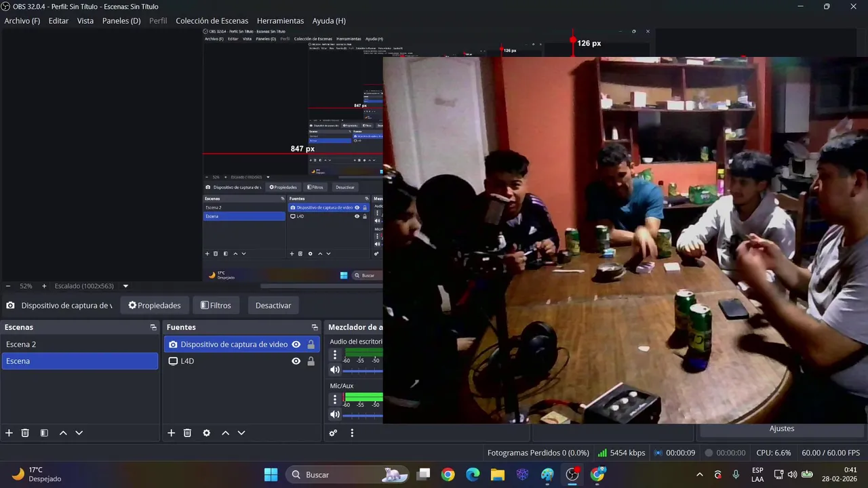Click the 5454 kbps bitrate status

(621, 453)
